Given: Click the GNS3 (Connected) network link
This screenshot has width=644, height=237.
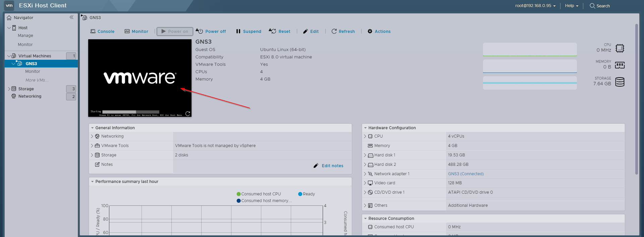Looking at the screenshot, I should pos(466,174).
